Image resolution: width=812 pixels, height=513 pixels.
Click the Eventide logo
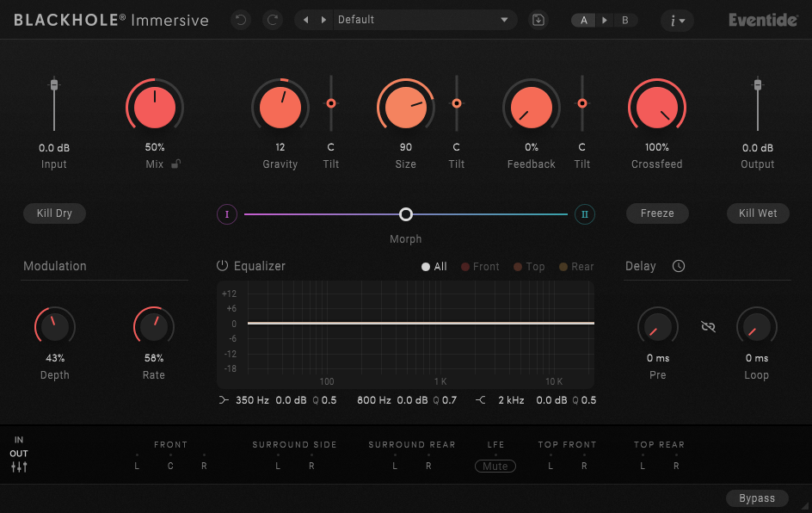[763, 20]
